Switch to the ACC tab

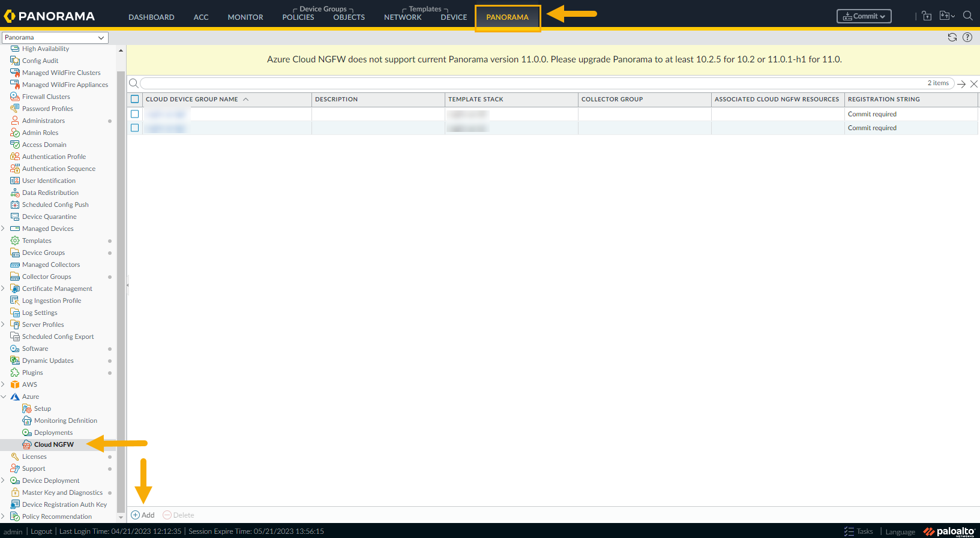point(201,17)
